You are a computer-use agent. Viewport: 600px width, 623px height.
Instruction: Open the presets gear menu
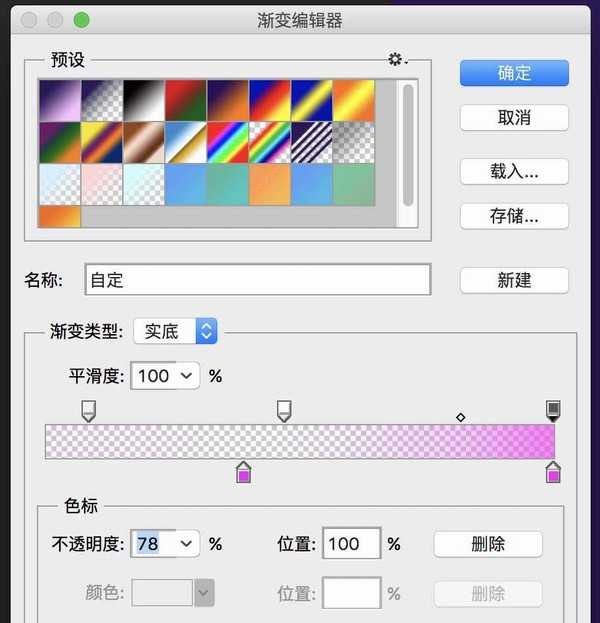[x=397, y=59]
